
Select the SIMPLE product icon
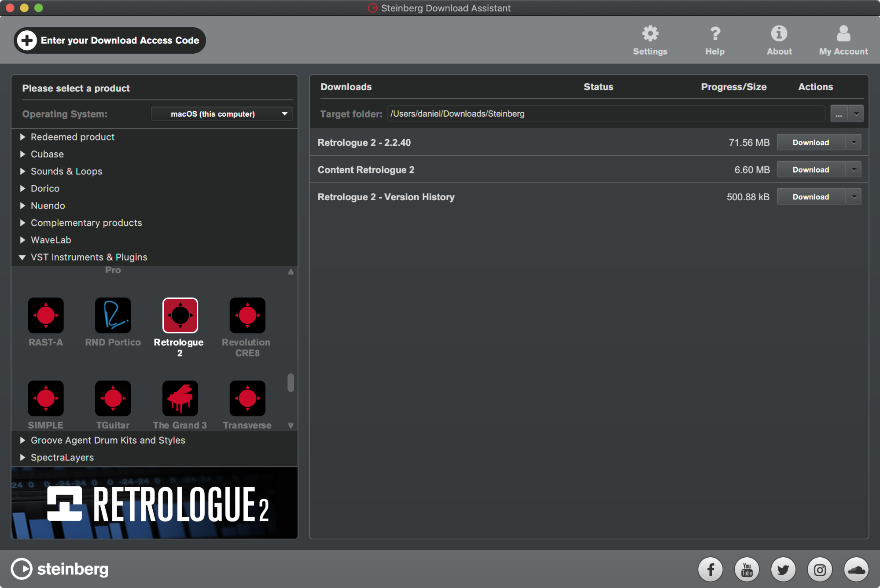[x=46, y=398]
